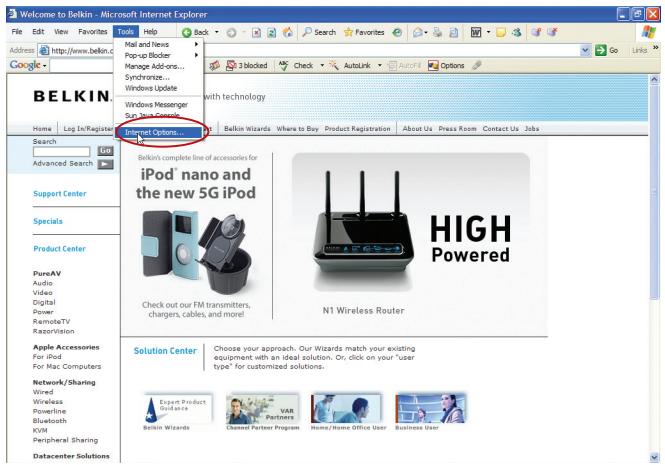Refresh the page with the Refresh icon
The height and width of the screenshot is (465, 665).
[x=271, y=32]
